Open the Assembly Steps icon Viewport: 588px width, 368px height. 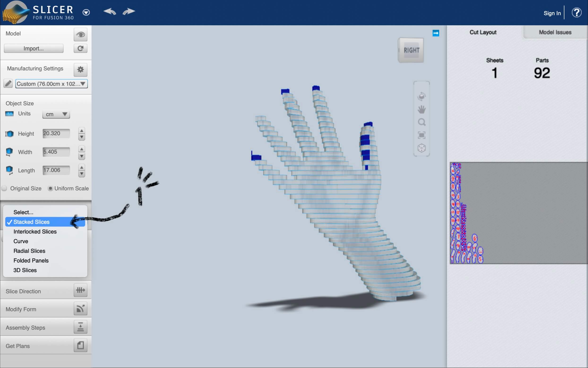point(81,327)
